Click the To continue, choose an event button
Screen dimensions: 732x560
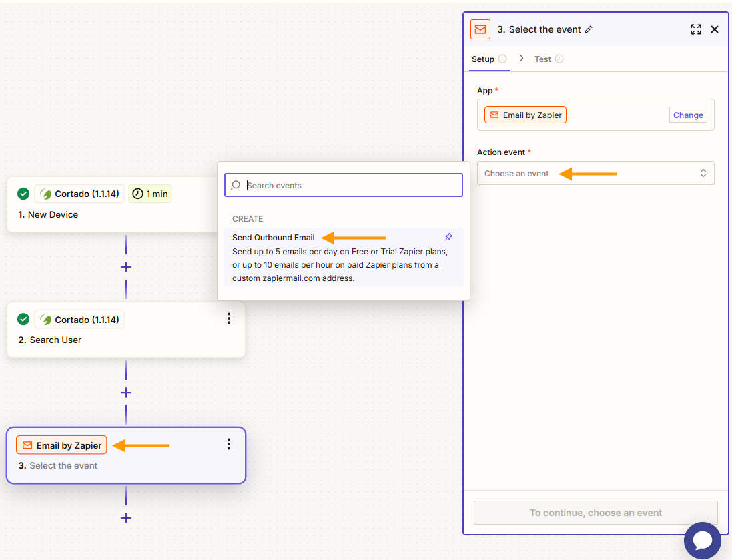point(595,513)
